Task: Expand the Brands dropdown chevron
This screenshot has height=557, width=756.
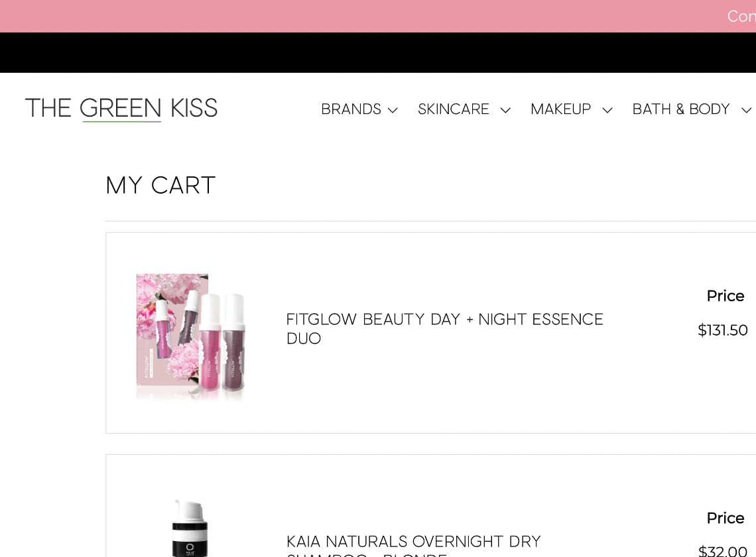Action: [x=393, y=110]
